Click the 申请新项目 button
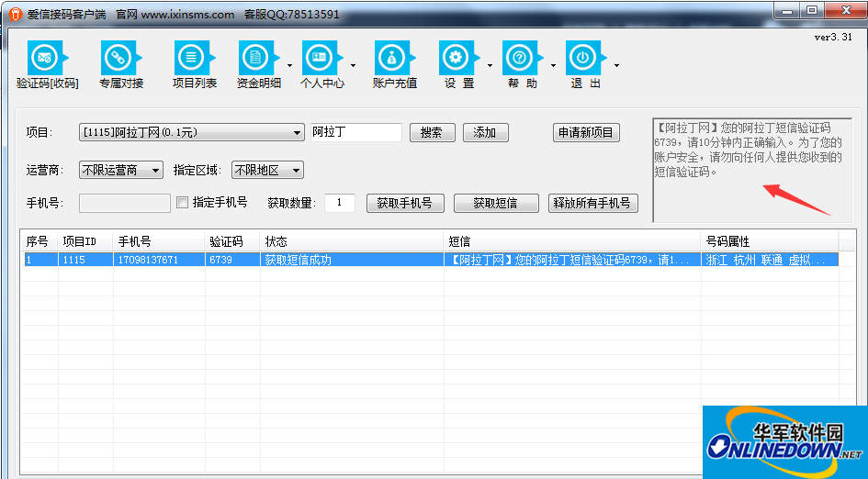This screenshot has height=479, width=868. coord(586,133)
